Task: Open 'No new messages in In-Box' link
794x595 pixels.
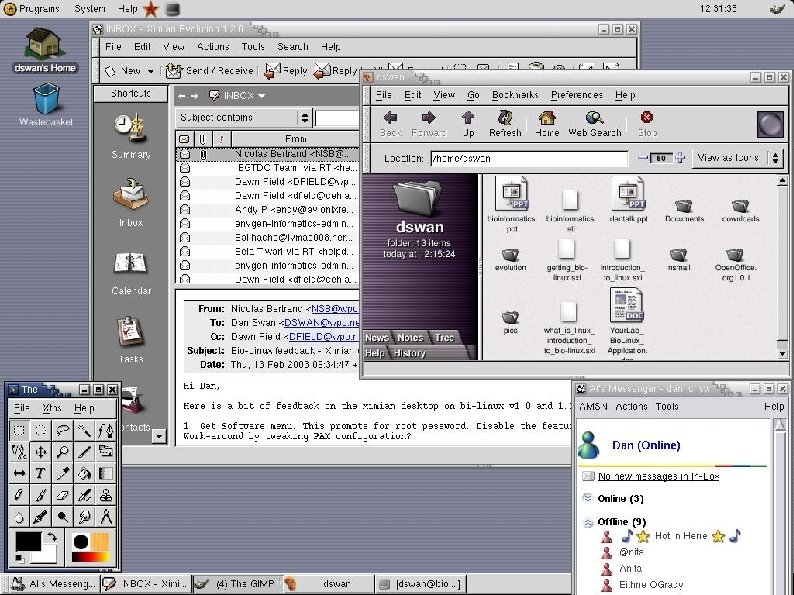Action: tap(658, 476)
